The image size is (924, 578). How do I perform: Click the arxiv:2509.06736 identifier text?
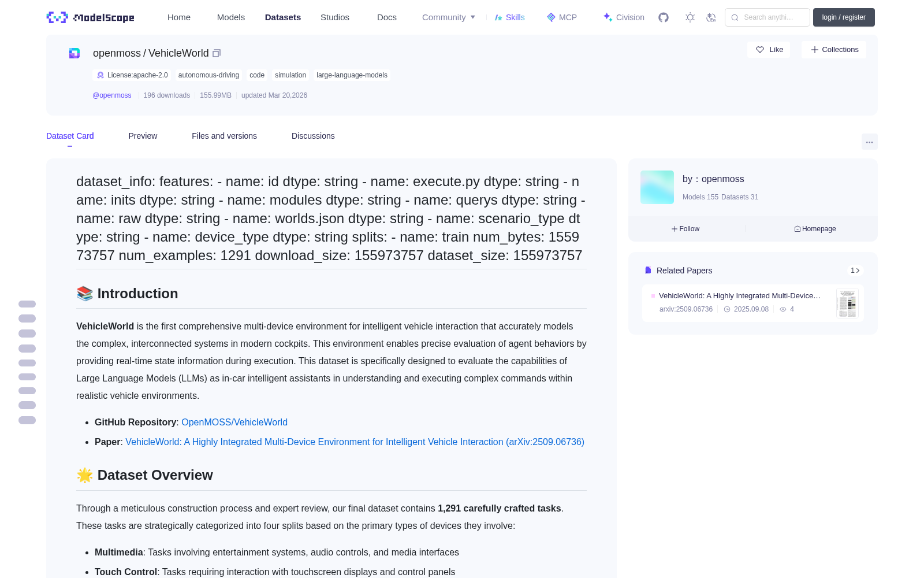point(686,309)
